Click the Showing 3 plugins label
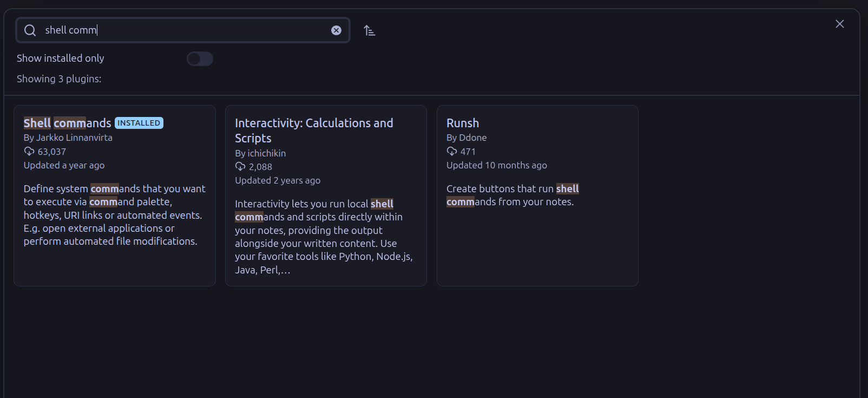Image resolution: width=868 pixels, height=398 pixels. tap(59, 79)
